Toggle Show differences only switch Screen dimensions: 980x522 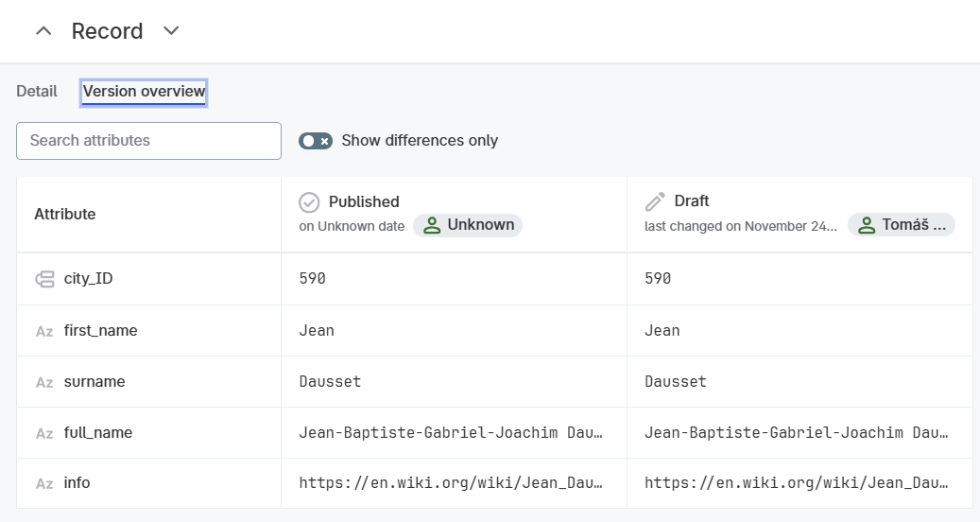click(316, 141)
